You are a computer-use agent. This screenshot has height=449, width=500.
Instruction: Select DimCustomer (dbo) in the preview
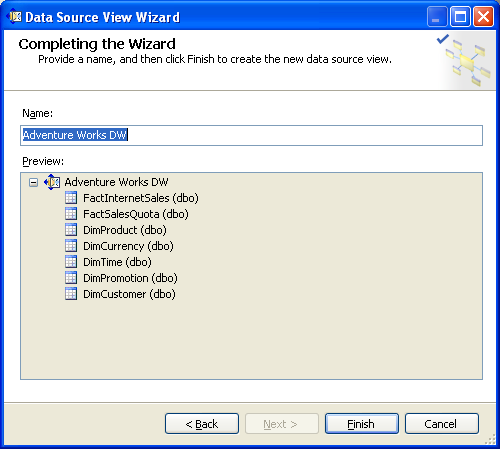click(129, 294)
